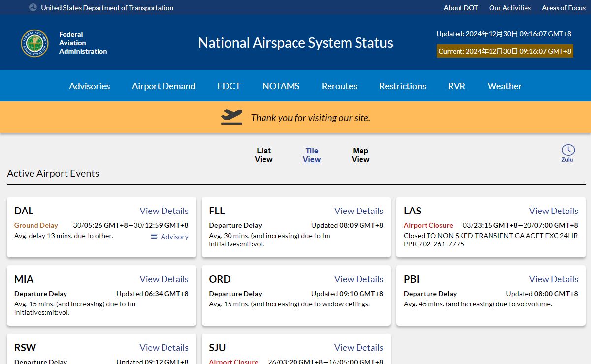This screenshot has height=364, width=591.
Task: Click United States Department of Transportation link
Action: pyautogui.click(x=107, y=8)
